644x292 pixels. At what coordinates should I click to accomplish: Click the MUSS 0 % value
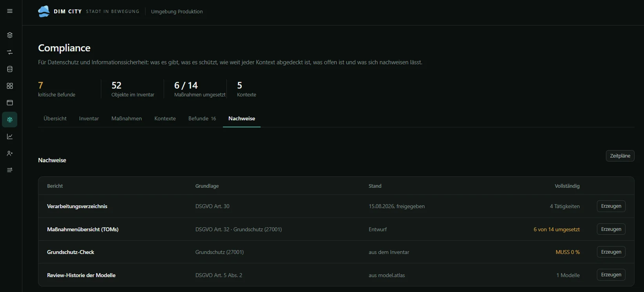click(x=567, y=252)
